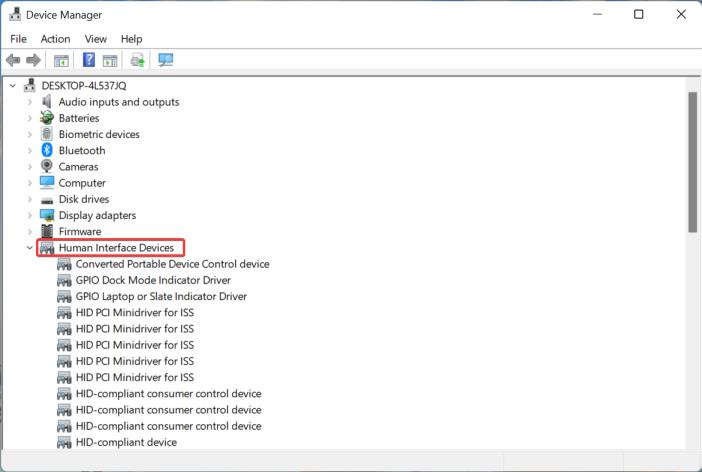Click the Back arrow toolbar icon
This screenshot has width=702, height=472.
(x=13, y=60)
